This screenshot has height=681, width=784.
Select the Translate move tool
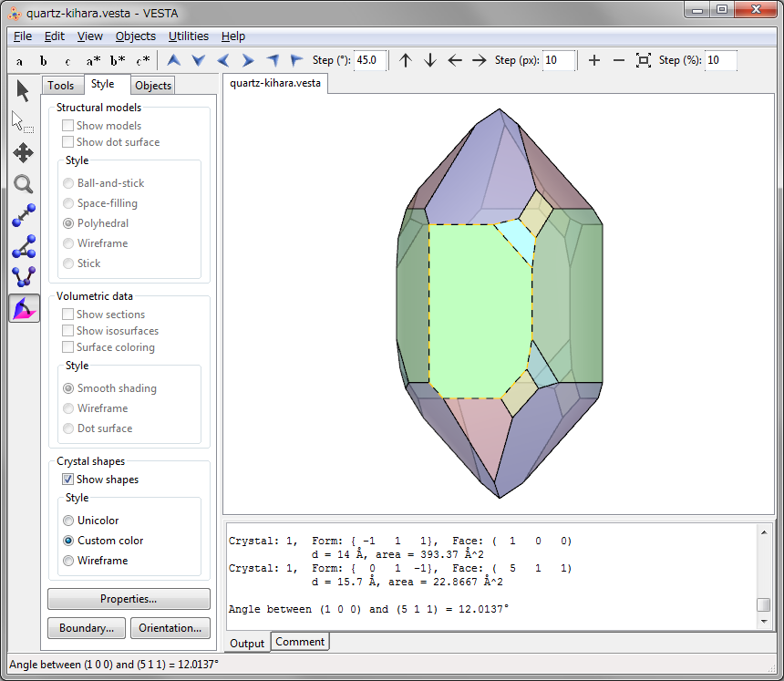tap(24, 152)
